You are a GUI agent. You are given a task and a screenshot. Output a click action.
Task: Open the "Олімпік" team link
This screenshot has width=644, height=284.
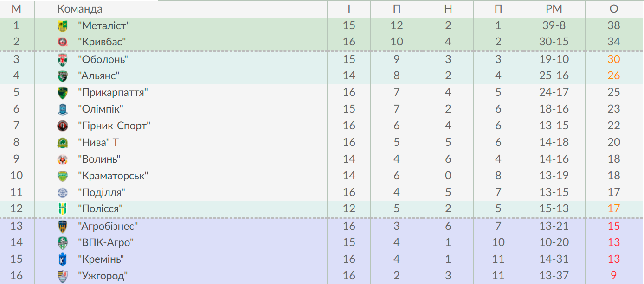tap(100, 109)
